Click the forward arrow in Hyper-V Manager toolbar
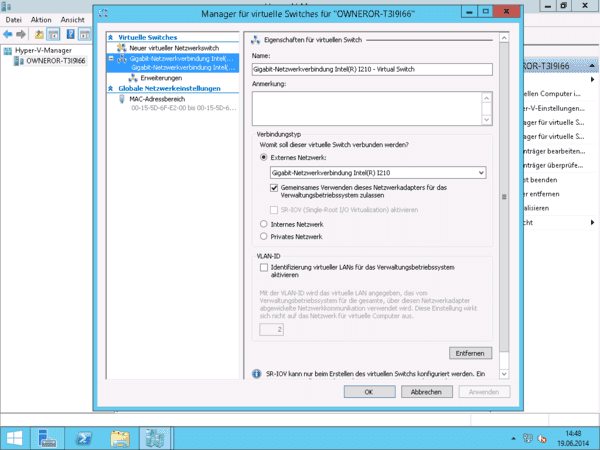 pyautogui.click(x=21, y=34)
